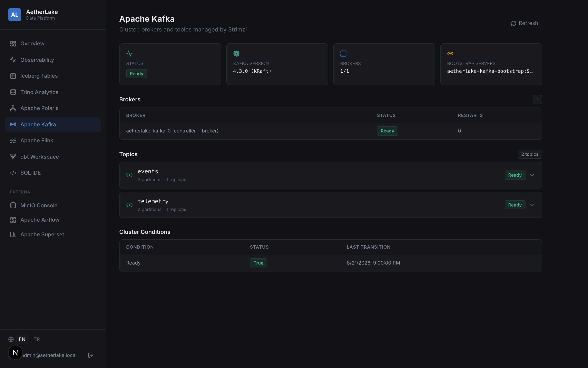Click the Apache Polaris network icon
Screen dimensions: 588x368
(x=13, y=108)
